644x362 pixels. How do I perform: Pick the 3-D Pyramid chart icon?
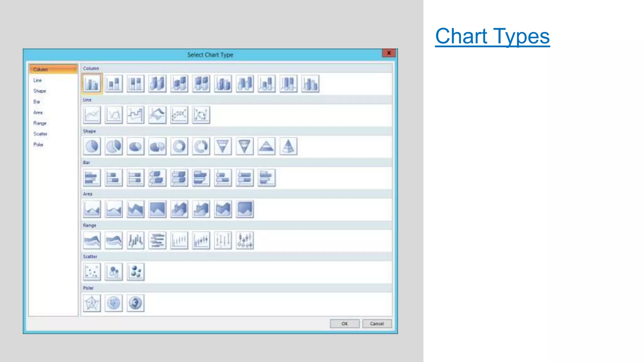pyautogui.click(x=288, y=146)
